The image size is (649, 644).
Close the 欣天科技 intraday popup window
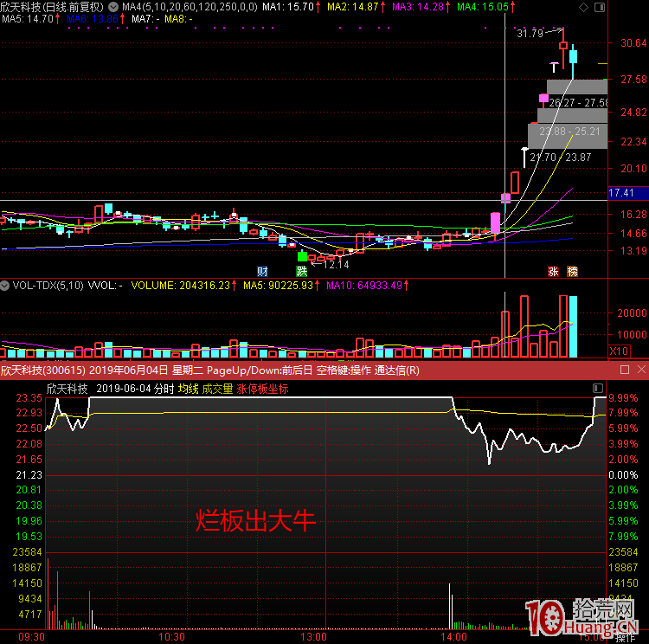click(x=641, y=370)
